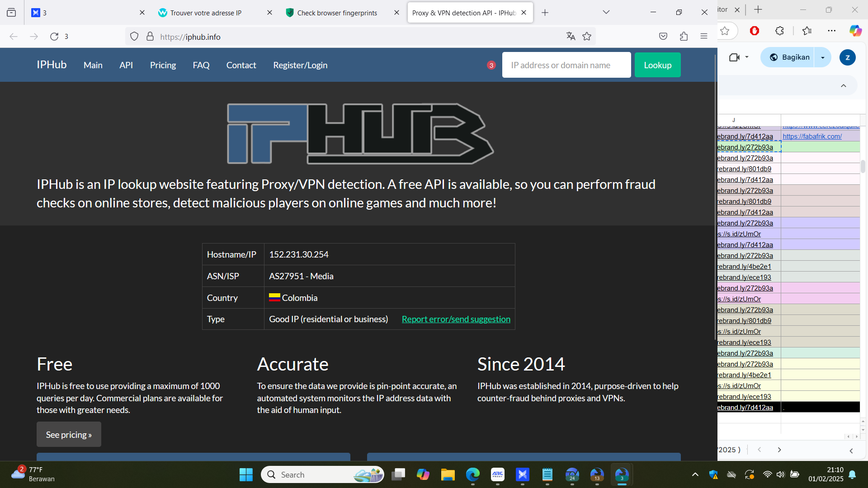Bookmark this page with the star icon
Viewport: 868px width, 488px height.
tap(587, 37)
